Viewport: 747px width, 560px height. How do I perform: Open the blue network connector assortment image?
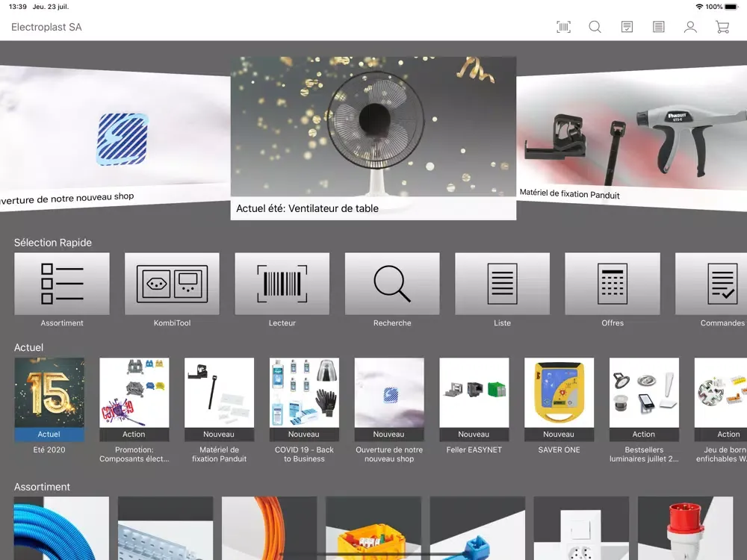(477, 528)
